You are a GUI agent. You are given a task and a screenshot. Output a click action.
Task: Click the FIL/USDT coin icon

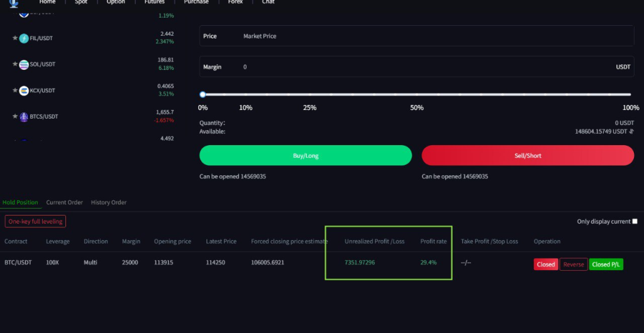click(24, 38)
